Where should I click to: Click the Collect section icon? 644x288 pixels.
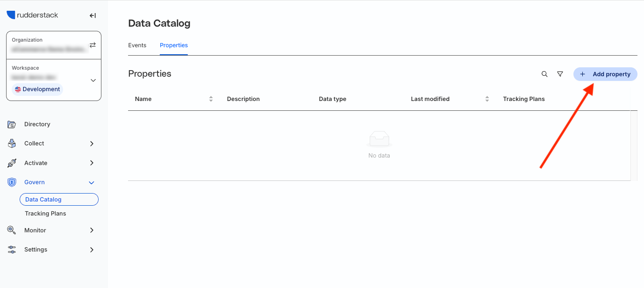tap(12, 144)
